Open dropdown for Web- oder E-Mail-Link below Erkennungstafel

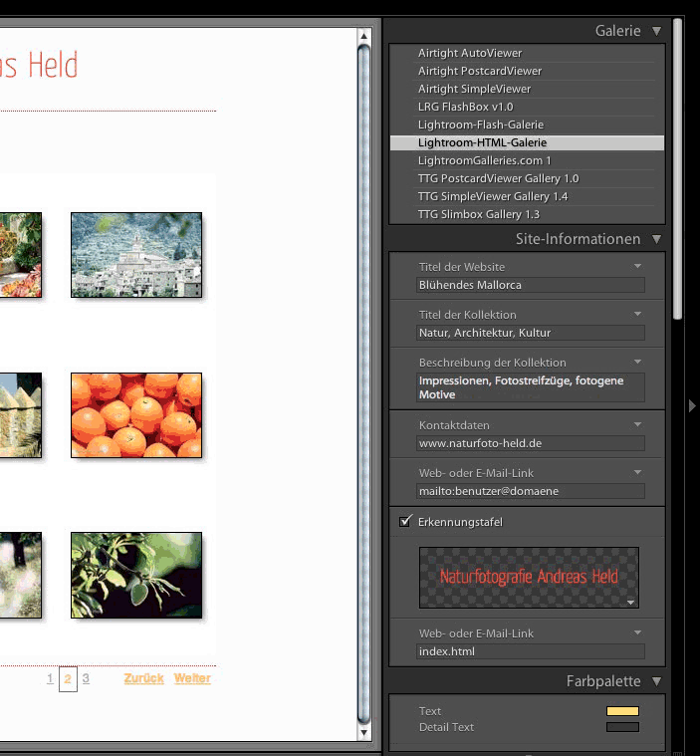[x=638, y=632]
